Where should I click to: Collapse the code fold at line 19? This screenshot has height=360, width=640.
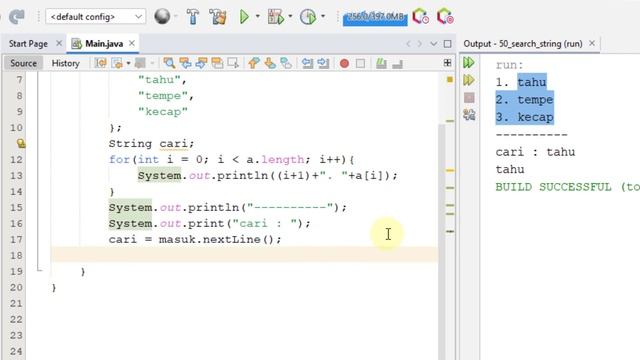coord(39,269)
